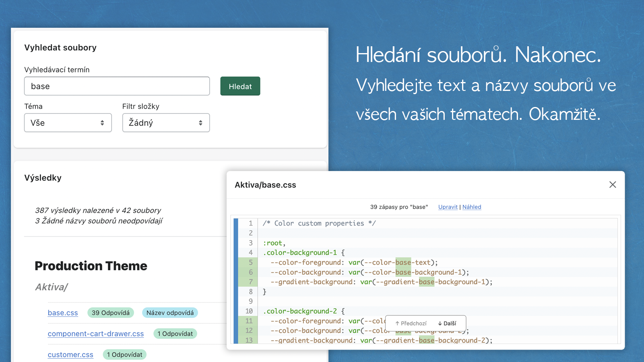The height and width of the screenshot is (362, 644).
Task: Click the green Hledat search button
Action: point(240,86)
